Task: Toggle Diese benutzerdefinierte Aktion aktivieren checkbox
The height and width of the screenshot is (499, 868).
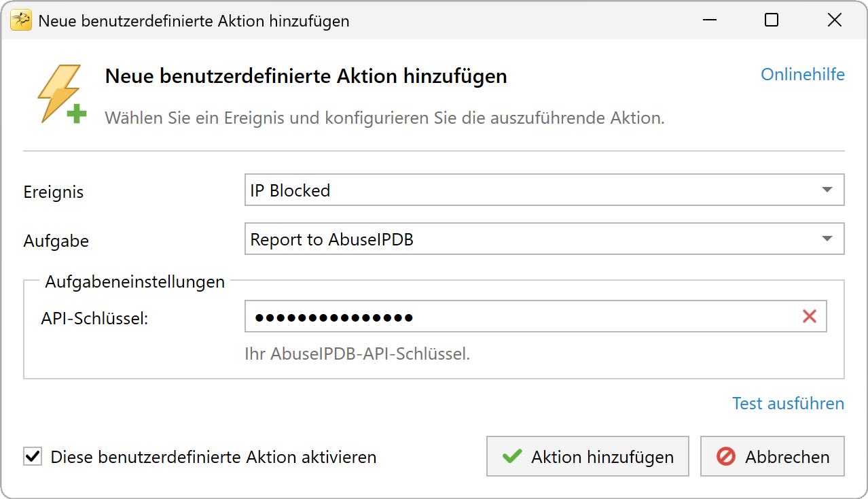Action: coord(32,456)
